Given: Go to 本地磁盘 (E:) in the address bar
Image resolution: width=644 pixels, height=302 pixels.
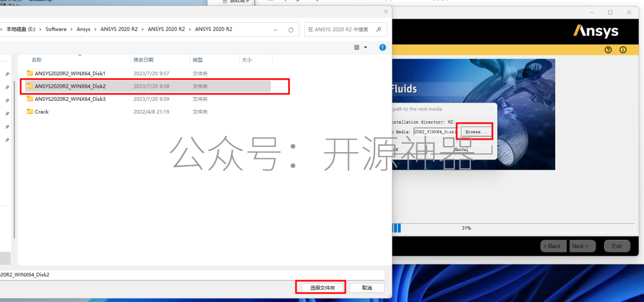Looking at the screenshot, I should (21, 29).
